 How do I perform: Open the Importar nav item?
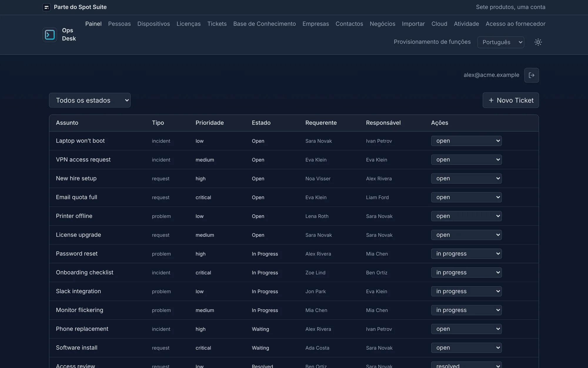413,24
